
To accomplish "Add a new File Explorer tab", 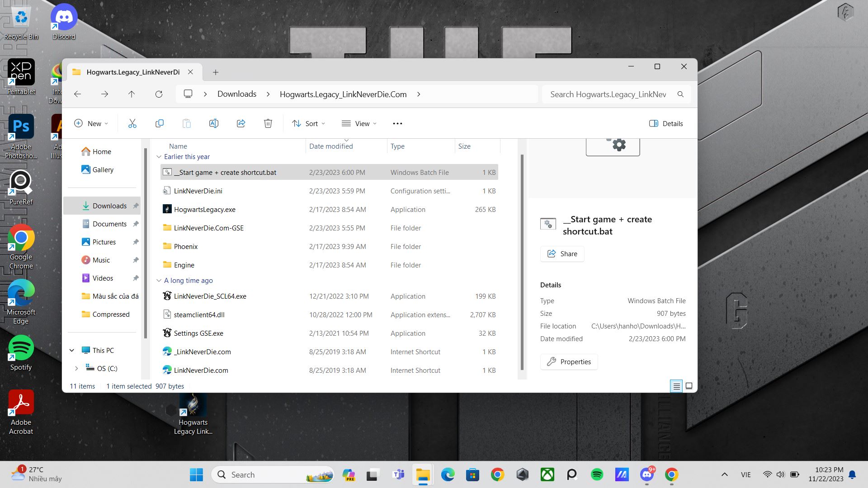I will point(216,72).
